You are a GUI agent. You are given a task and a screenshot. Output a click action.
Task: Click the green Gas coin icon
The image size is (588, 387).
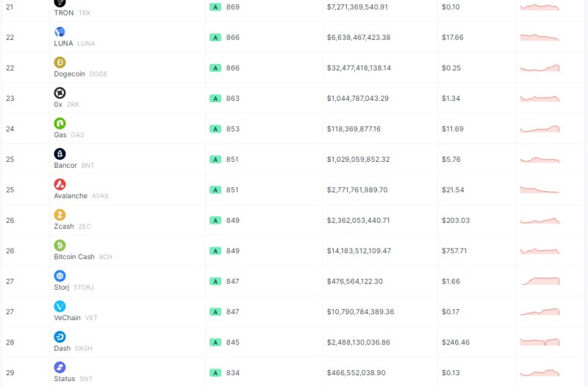pos(60,123)
